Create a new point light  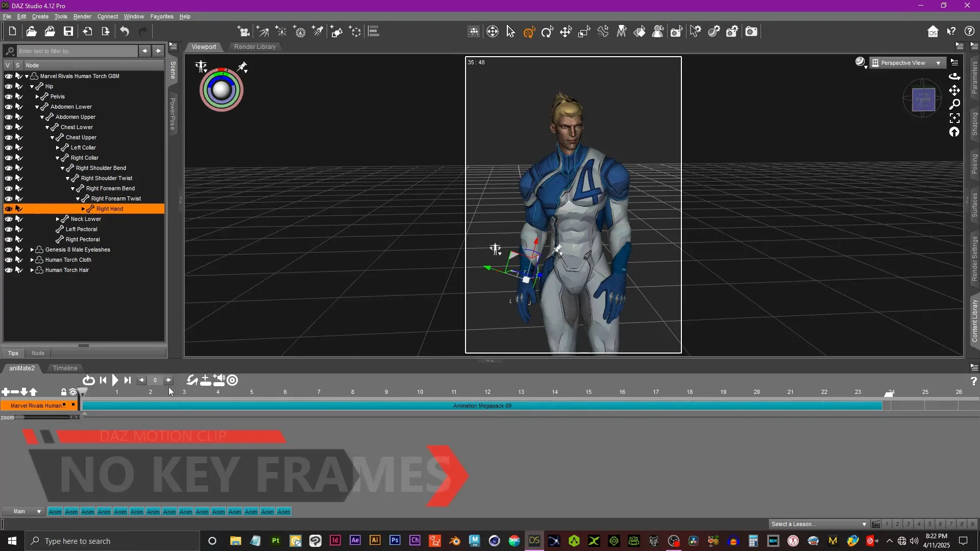click(281, 32)
